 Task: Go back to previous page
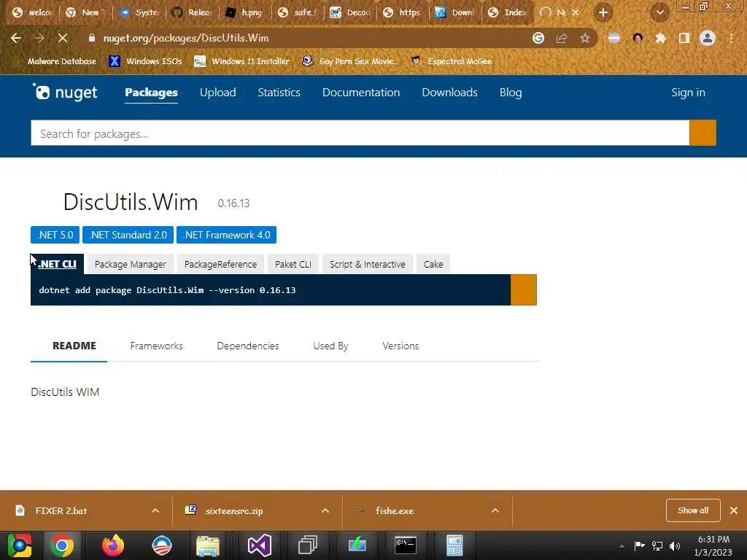16,38
